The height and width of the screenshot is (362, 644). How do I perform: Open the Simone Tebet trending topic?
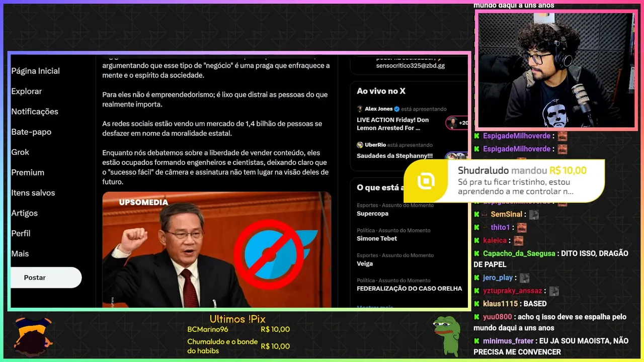click(x=377, y=238)
